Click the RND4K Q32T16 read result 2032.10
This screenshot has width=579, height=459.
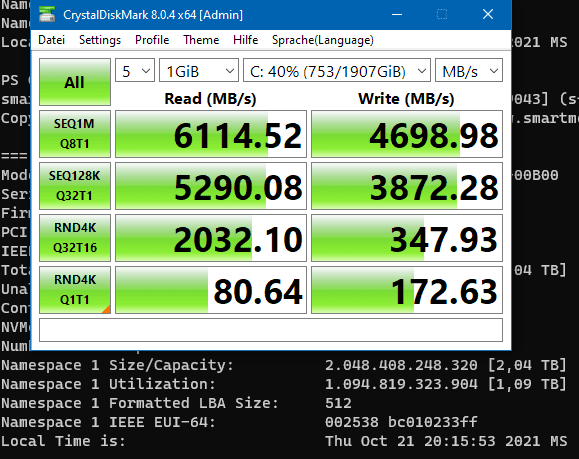(211, 238)
